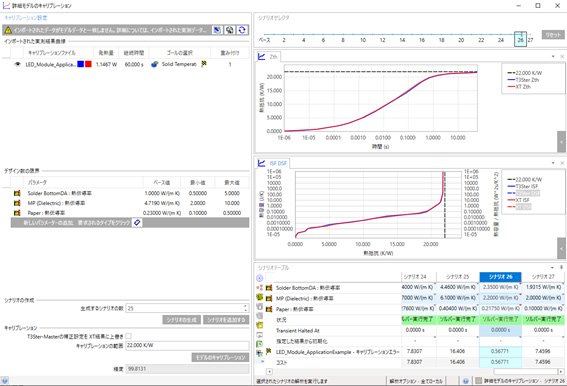
Task: Click the globe icon in the warning bar
Action: (x=230, y=30)
